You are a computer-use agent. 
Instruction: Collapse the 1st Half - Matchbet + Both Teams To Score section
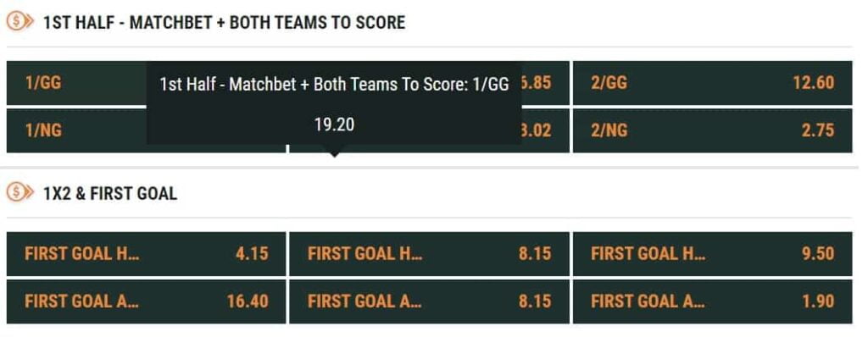pos(224,22)
